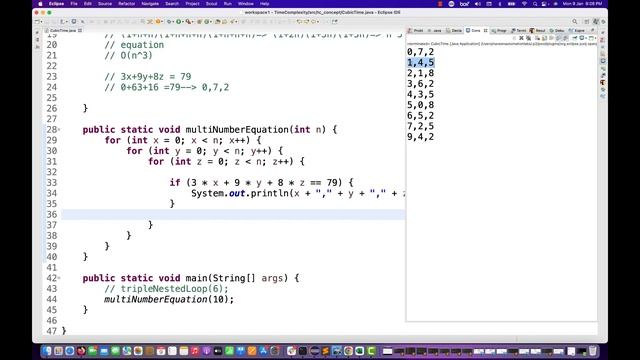Open the Project menu
This screenshot has width=640, height=360.
[192, 4]
